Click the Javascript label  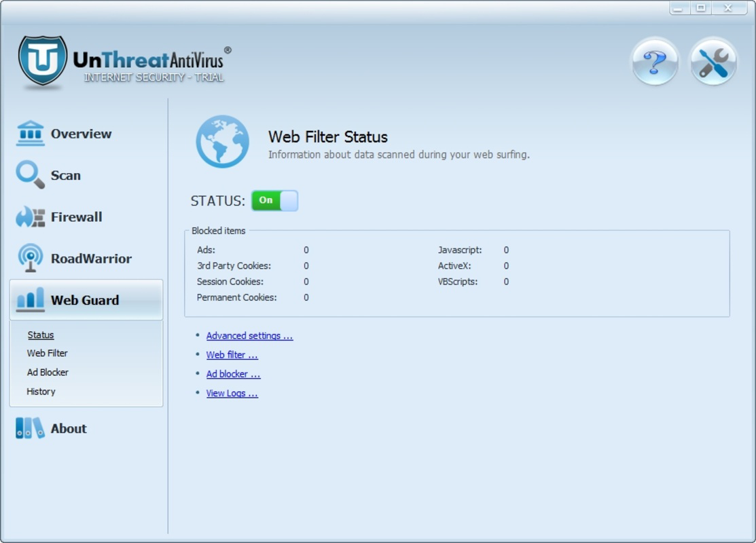[x=460, y=250]
